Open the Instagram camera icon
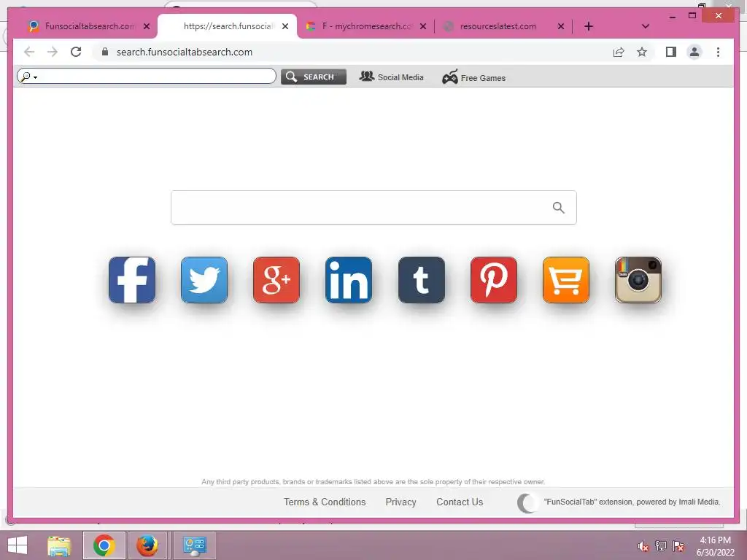 click(638, 280)
